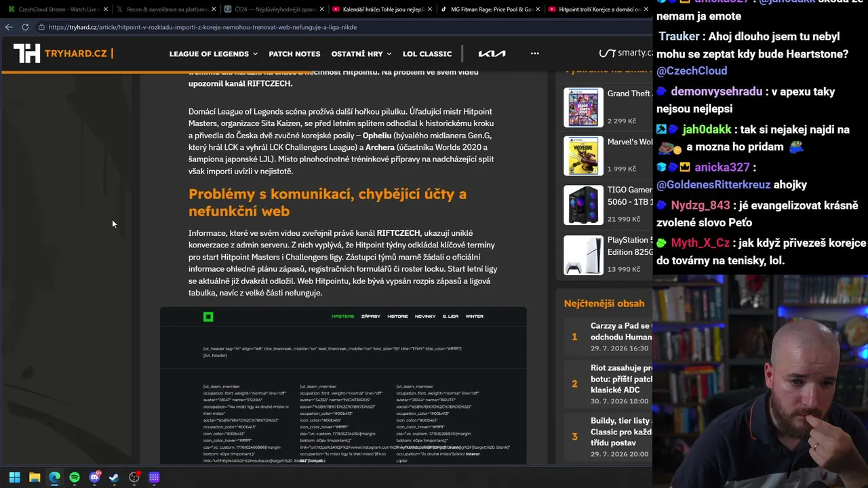868x488 pixels.
Task: Click the bold name 'Opheliu' in article
Action: click(377, 136)
